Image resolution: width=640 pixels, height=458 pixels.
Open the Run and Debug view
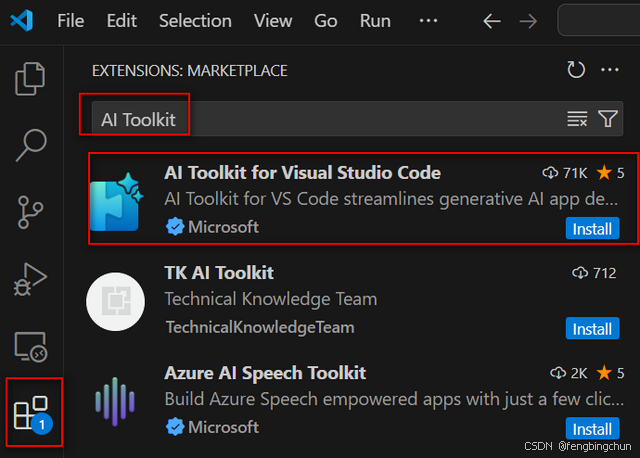click(30, 279)
